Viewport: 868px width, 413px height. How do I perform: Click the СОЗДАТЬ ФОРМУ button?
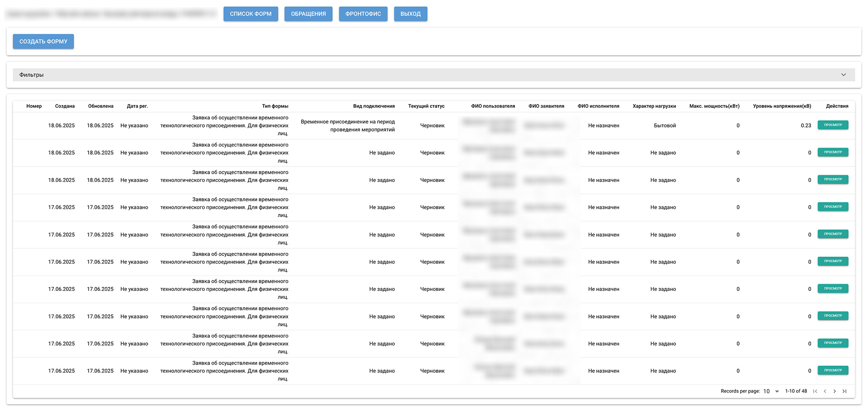pos(43,42)
